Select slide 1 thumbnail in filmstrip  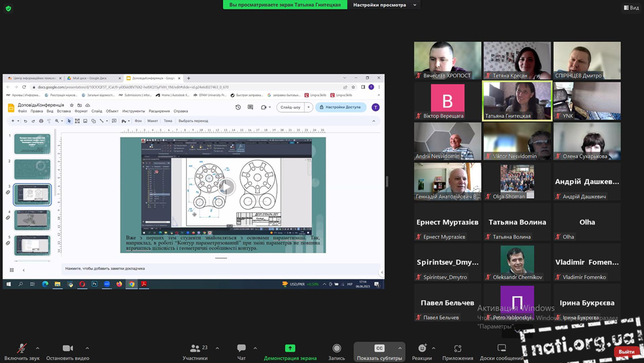(x=32, y=144)
